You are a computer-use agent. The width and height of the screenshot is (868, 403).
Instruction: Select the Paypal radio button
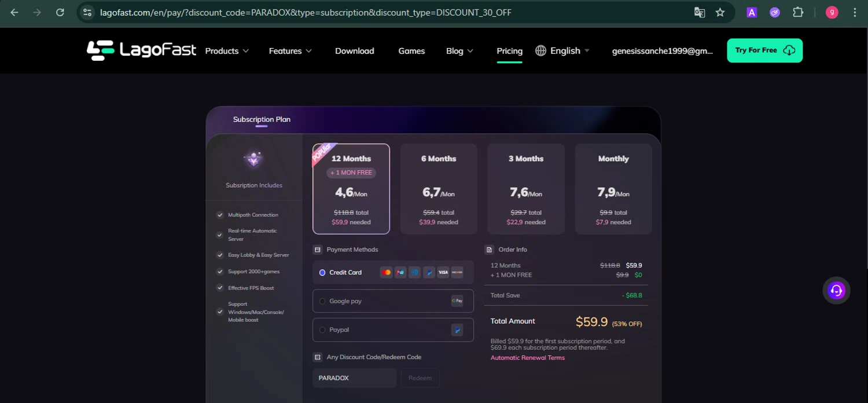click(x=322, y=330)
